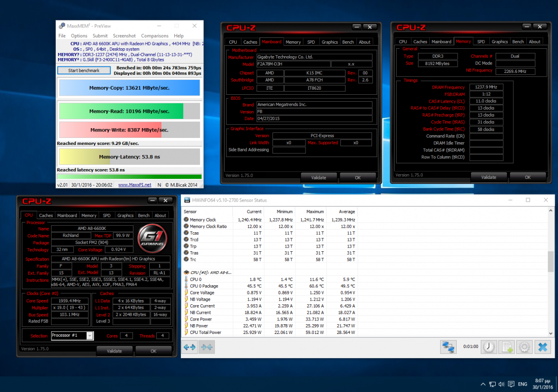The height and width of the screenshot is (392, 558).
Task: Click HWiNFO blue X close sensors icon
Action: pyautogui.click(x=542, y=347)
